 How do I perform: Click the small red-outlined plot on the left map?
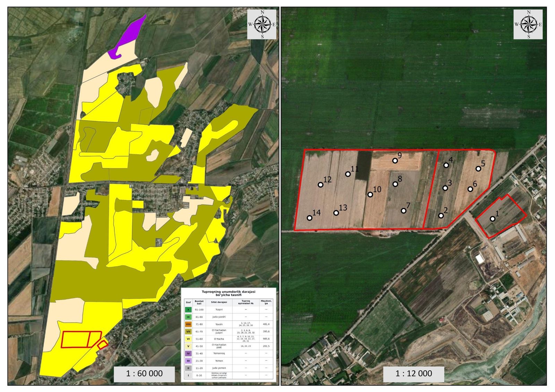102,345
